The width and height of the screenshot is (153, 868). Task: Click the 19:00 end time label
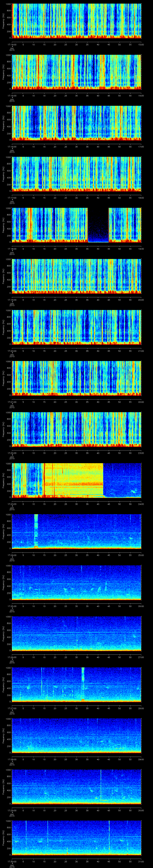pos(141,249)
